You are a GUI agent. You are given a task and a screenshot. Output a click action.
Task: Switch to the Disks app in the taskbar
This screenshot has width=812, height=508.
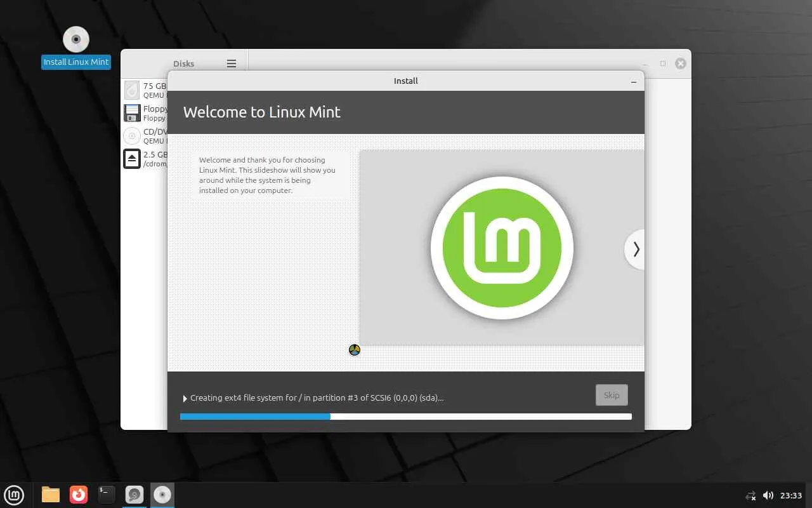[x=134, y=495]
